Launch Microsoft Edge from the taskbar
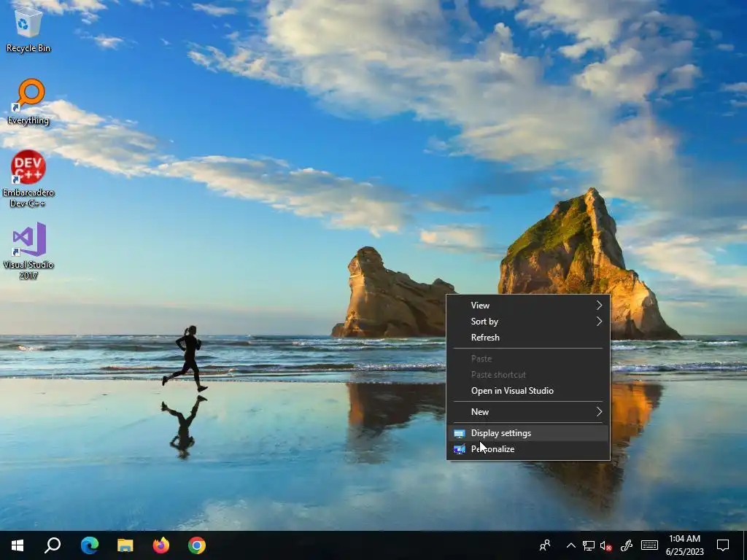 pos(90,545)
